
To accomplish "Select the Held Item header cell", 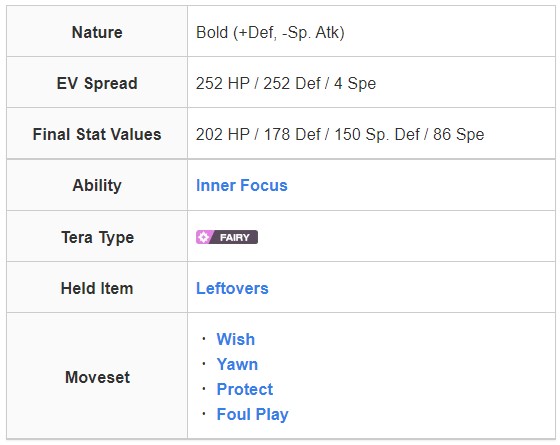I will coord(97,288).
